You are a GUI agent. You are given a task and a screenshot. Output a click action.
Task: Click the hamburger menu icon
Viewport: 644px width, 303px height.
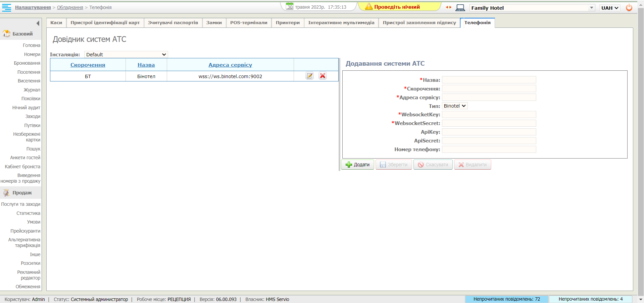tap(6, 7)
